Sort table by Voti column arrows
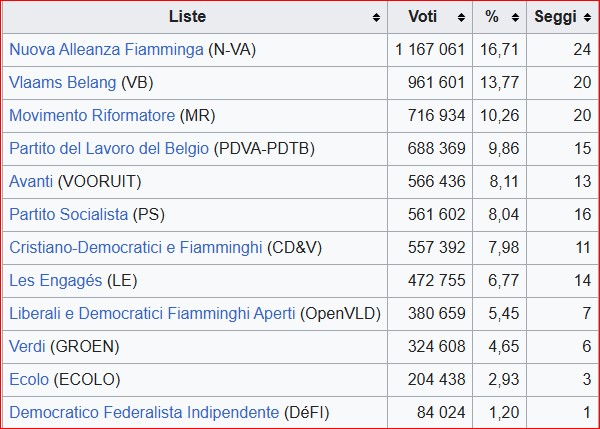This screenshot has height=429, width=600. tap(462, 17)
